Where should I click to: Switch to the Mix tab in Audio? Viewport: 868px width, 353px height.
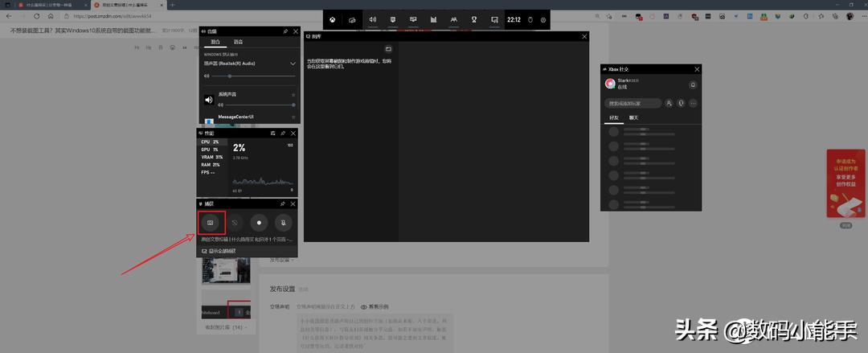point(216,42)
